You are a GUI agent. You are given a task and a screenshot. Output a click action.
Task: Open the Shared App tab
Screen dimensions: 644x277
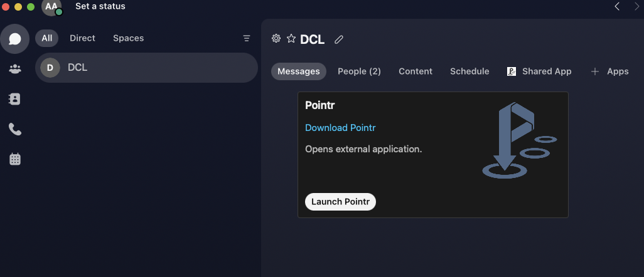point(539,71)
